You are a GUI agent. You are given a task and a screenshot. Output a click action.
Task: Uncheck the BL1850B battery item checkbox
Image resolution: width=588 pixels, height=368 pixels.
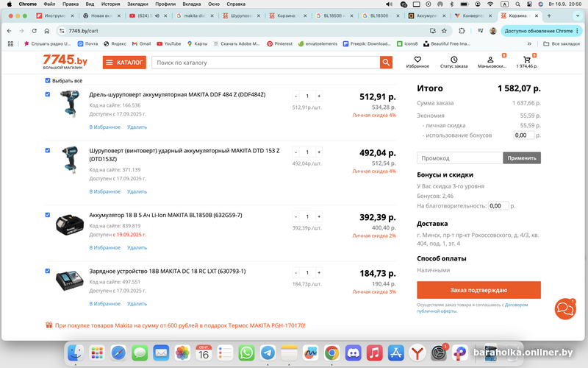[x=48, y=215]
